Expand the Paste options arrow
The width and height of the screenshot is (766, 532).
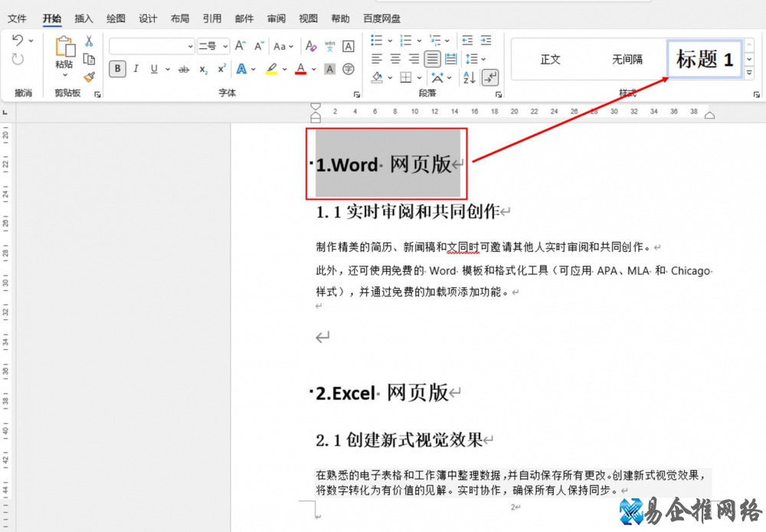(x=64, y=75)
